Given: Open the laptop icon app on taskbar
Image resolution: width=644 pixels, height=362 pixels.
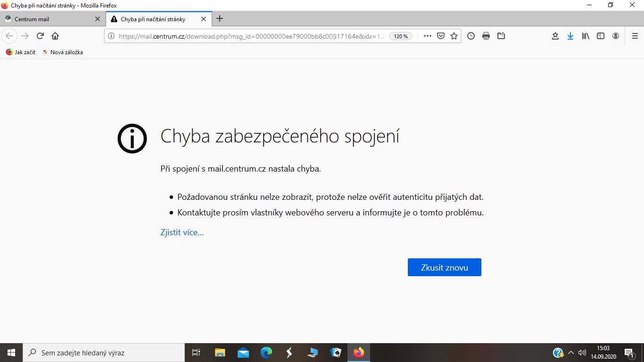Looking at the screenshot, I should click(x=313, y=353).
